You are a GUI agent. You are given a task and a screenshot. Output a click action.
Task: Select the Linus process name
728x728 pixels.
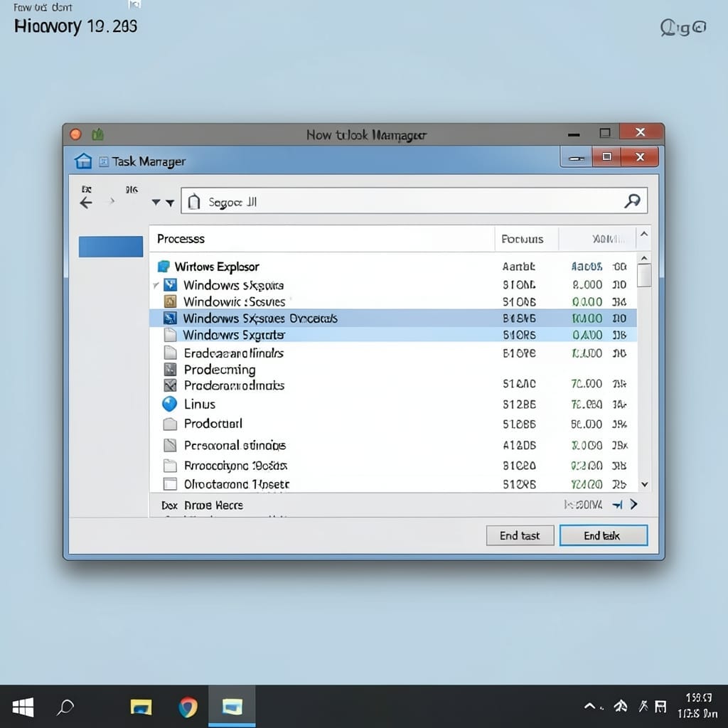tap(200, 404)
